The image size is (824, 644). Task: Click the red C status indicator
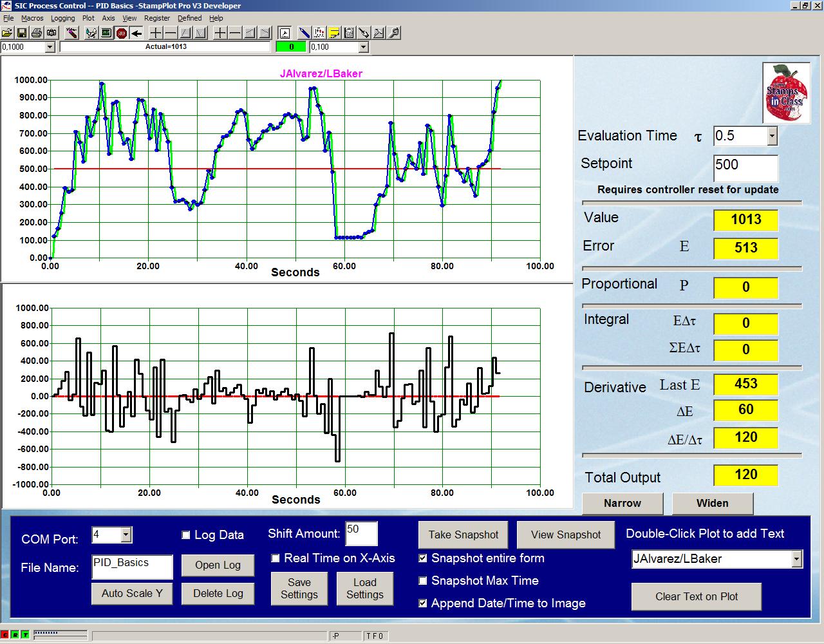click(x=5, y=635)
